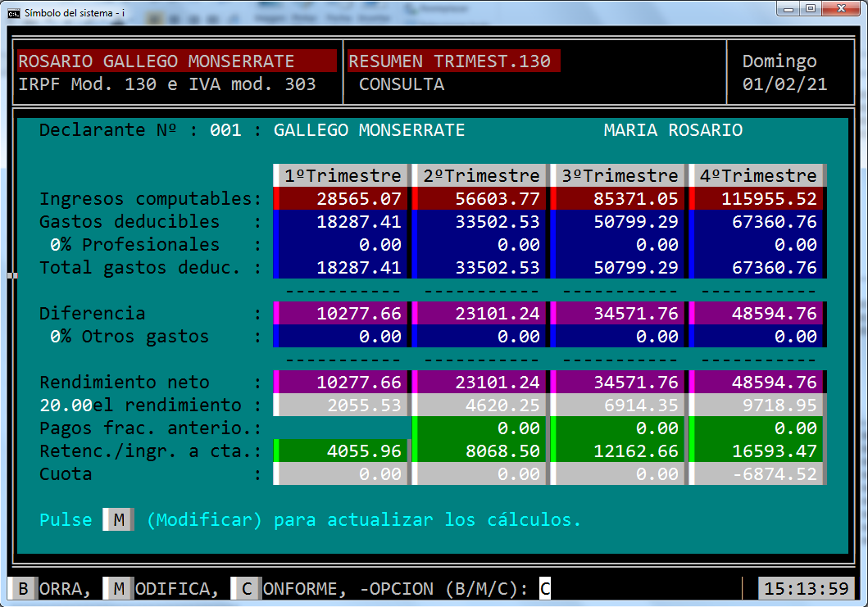Click the -6874.52 Cuota value in 4th quarter

pyautogui.click(x=757, y=473)
